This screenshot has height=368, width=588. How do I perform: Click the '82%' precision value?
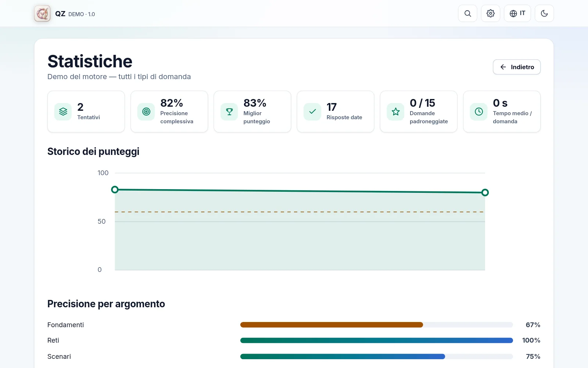coord(172,103)
